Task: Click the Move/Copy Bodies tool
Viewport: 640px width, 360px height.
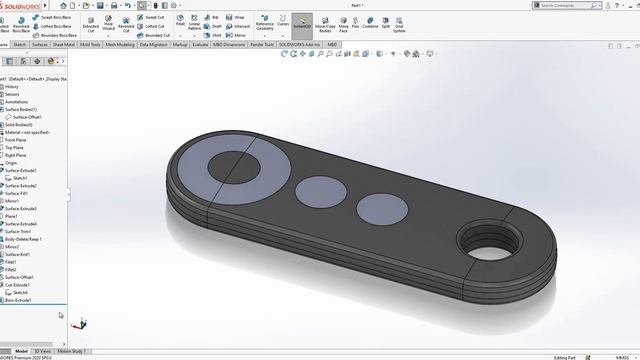Action: [x=325, y=25]
